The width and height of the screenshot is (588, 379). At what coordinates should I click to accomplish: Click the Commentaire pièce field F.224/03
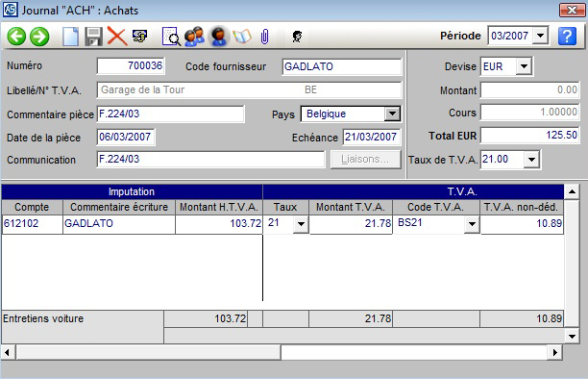(x=171, y=114)
